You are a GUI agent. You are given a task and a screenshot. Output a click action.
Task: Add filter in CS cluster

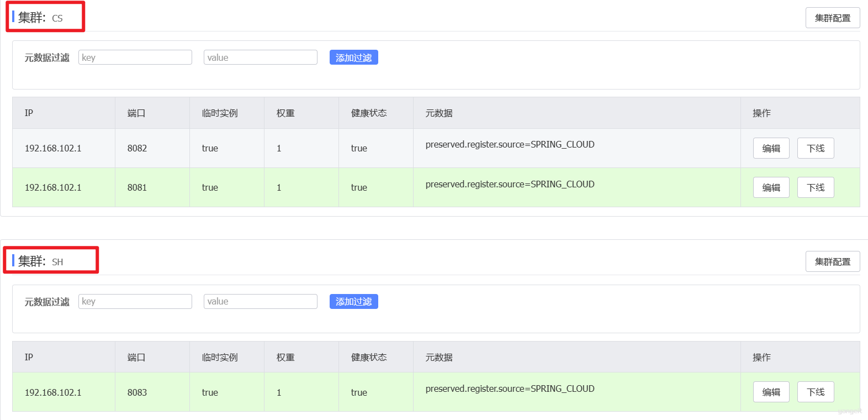(354, 57)
